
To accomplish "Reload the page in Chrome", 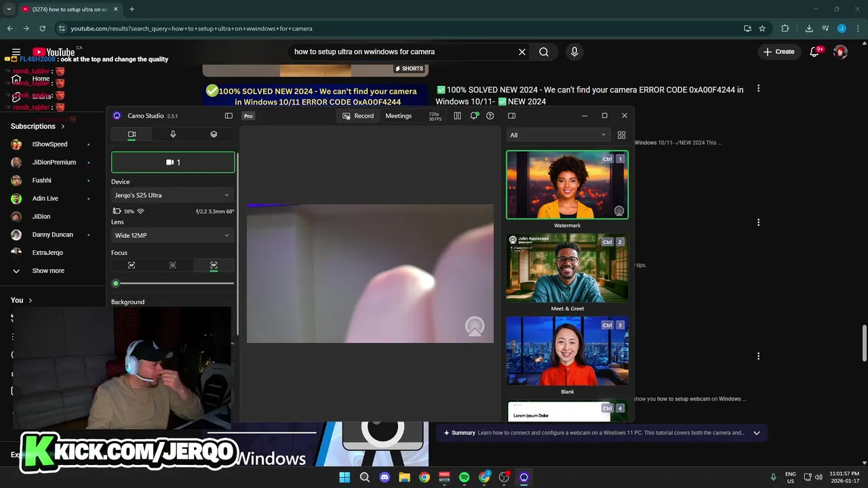I will [x=42, y=28].
